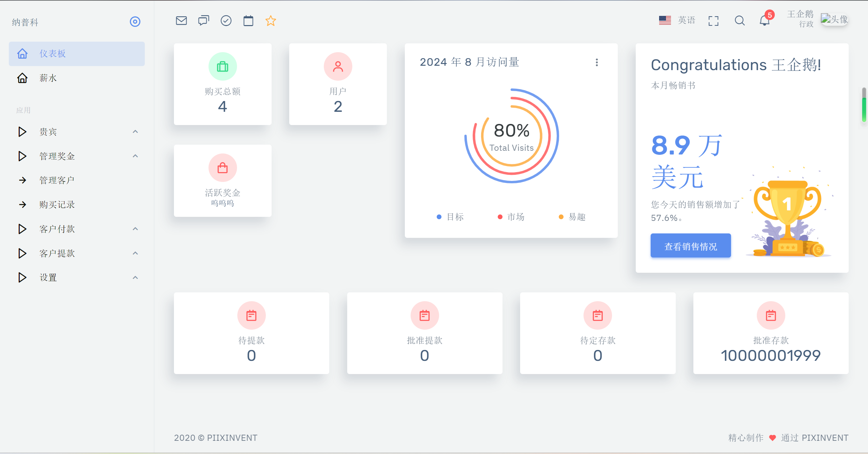Open the three-dot menu on the visits card

pyautogui.click(x=597, y=62)
